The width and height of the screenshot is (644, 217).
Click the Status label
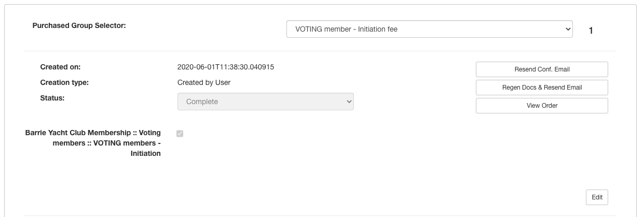coord(52,97)
